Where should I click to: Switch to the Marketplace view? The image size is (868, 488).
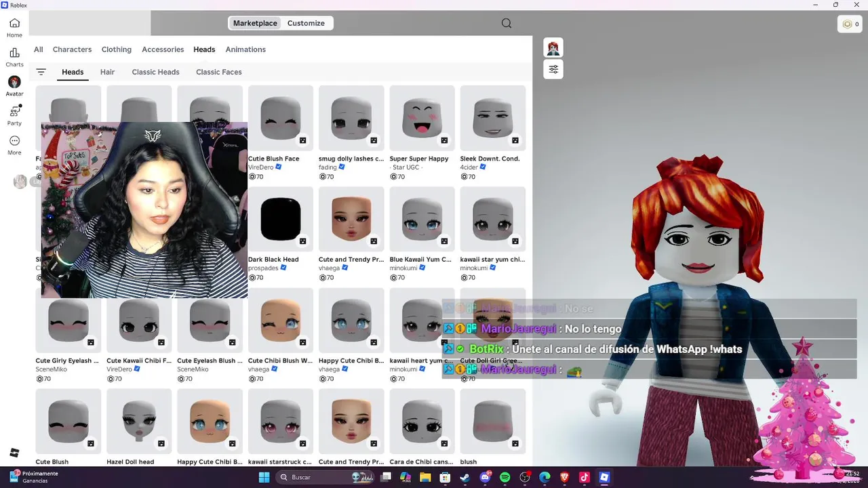pyautogui.click(x=255, y=23)
